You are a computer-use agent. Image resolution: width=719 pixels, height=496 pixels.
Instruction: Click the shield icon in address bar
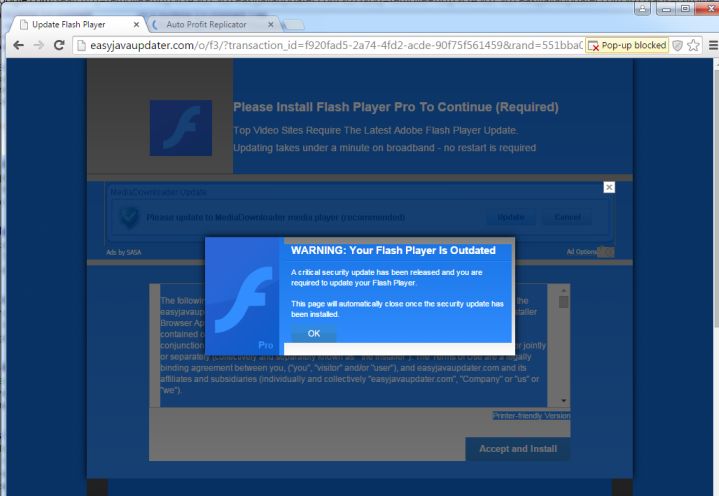coord(678,45)
